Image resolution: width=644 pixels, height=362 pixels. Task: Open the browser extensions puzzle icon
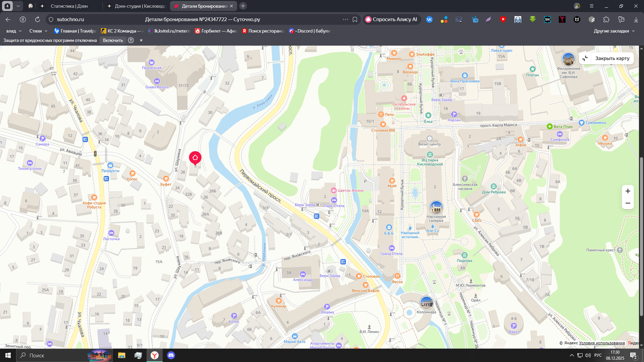606,19
